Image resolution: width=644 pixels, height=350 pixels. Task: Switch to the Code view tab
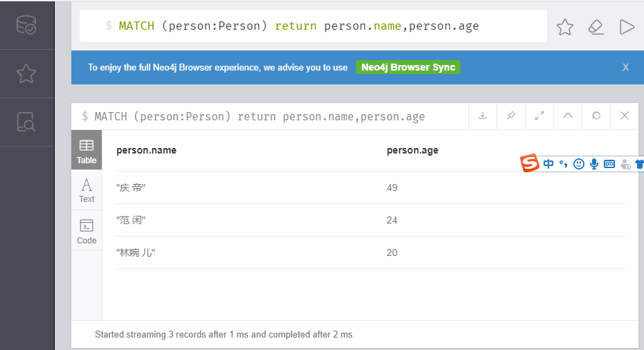click(x=87, y=231)
